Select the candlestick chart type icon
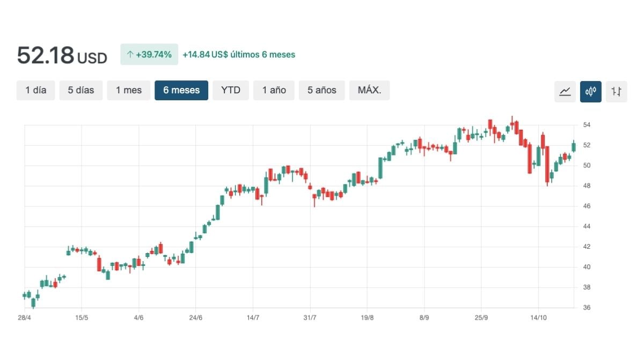 590,91
